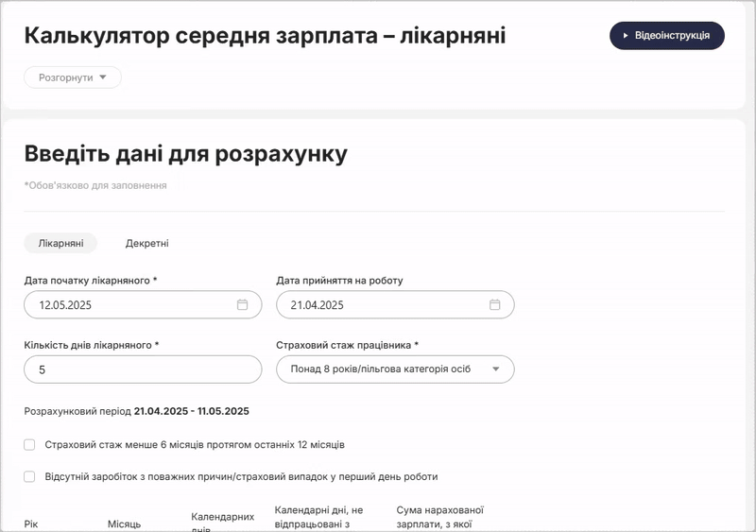
Task: Enable insurance record under 6 months checkbox
Action: [30, 444]
